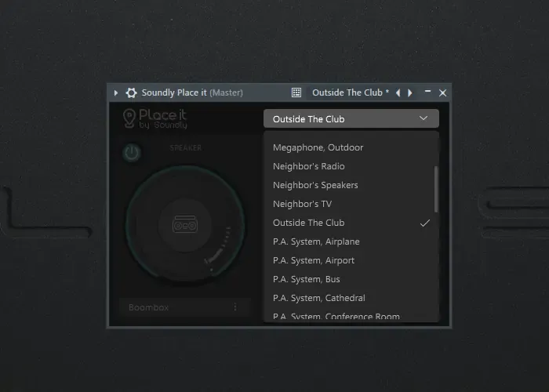
Task: Go to previous preset with the left arrow
Action: 398,93
